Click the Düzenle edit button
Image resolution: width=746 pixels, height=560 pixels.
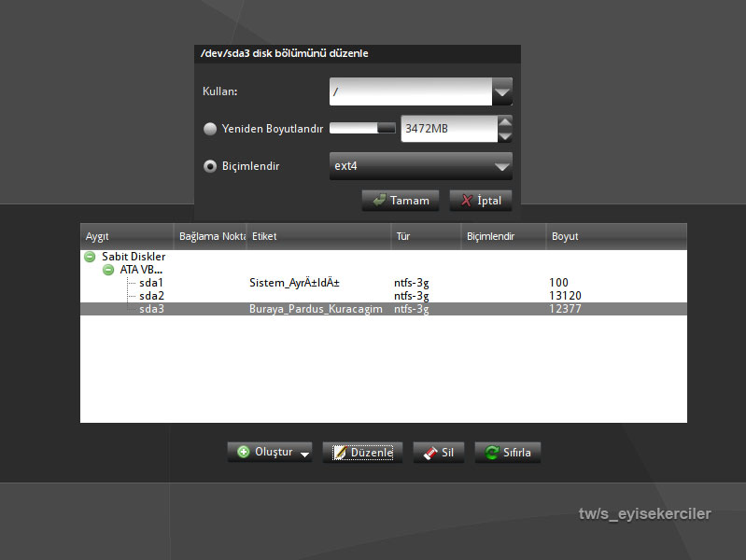362,452
